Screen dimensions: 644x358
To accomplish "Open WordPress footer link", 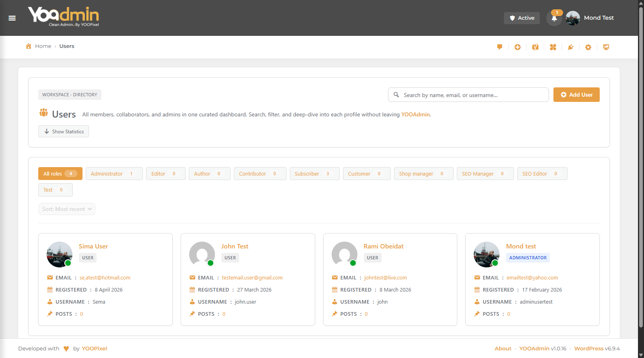I will (x=589, y=349).
